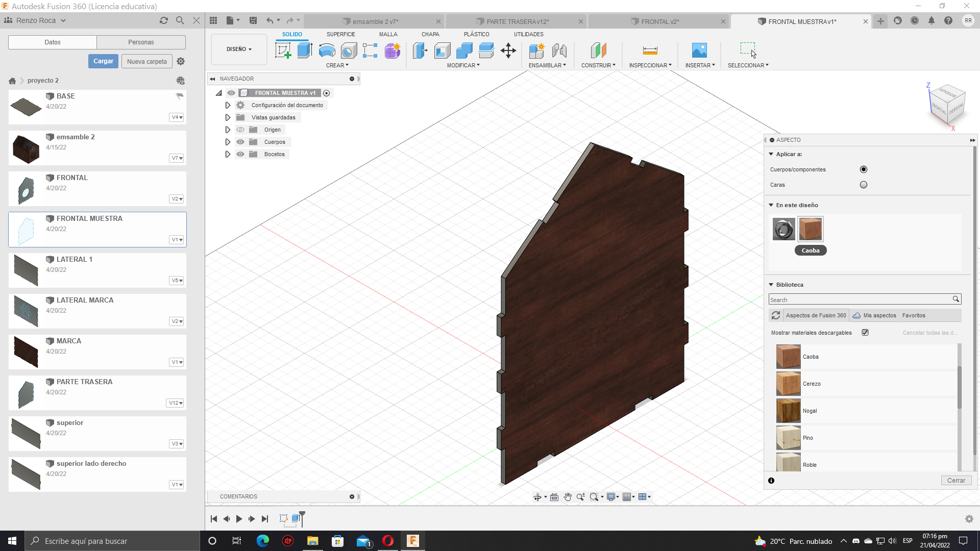Select the Create Sketch tool icon
Image resolution: width=980 pixels, height=551 pixels.
click(283, 51)
